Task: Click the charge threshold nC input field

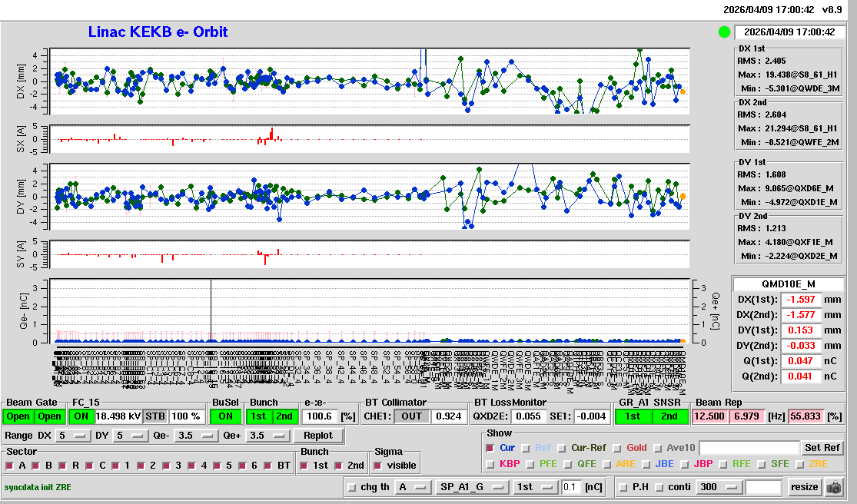Action: pyautogui.click(x=571, y=486)
